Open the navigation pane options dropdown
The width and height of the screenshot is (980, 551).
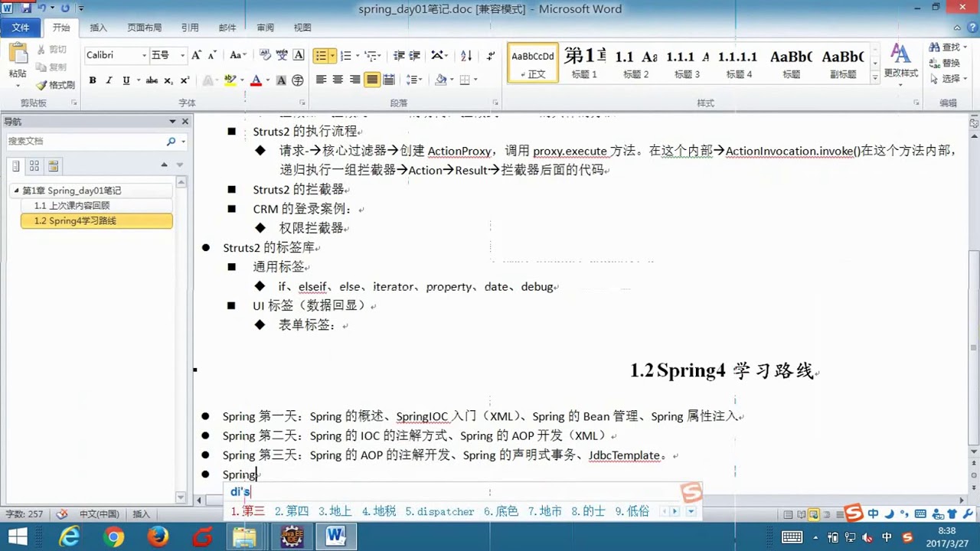coord(172,122)
